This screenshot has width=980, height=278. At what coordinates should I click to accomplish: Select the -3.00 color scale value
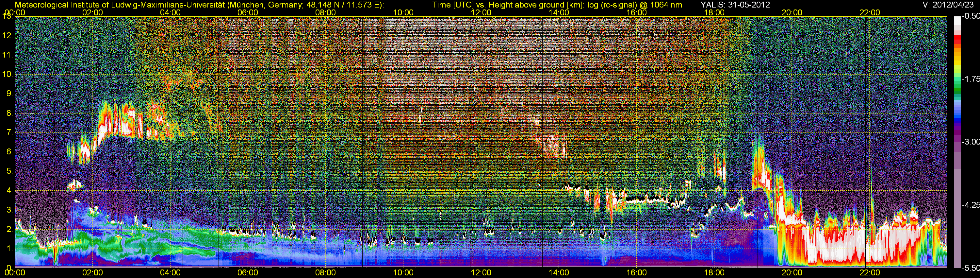971,142
